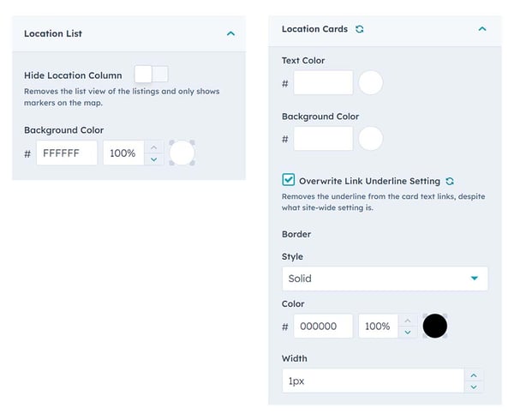The width and height of the screenshot is (514, 420).
Task: Decrease the border Width value
Action: pyautogui.click(x=474, y=387)
